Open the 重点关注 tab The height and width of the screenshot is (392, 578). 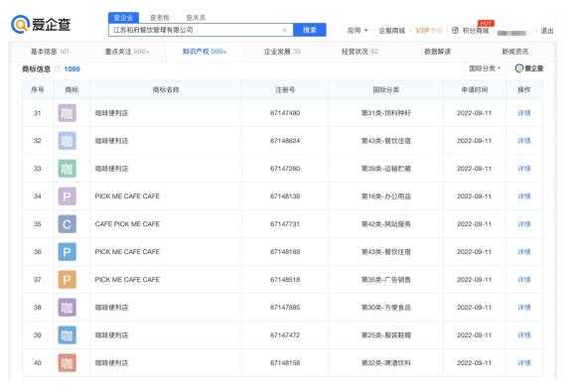[x=127, y=52]
